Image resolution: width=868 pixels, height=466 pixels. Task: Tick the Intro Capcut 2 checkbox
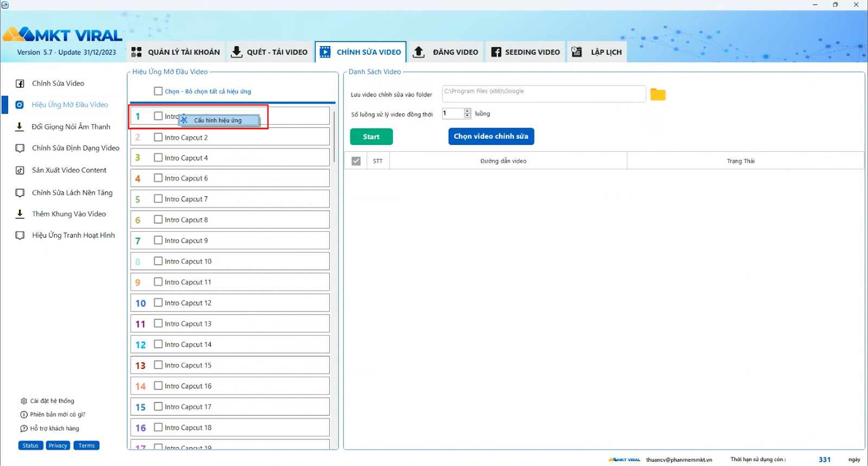(x=158, y=137)
